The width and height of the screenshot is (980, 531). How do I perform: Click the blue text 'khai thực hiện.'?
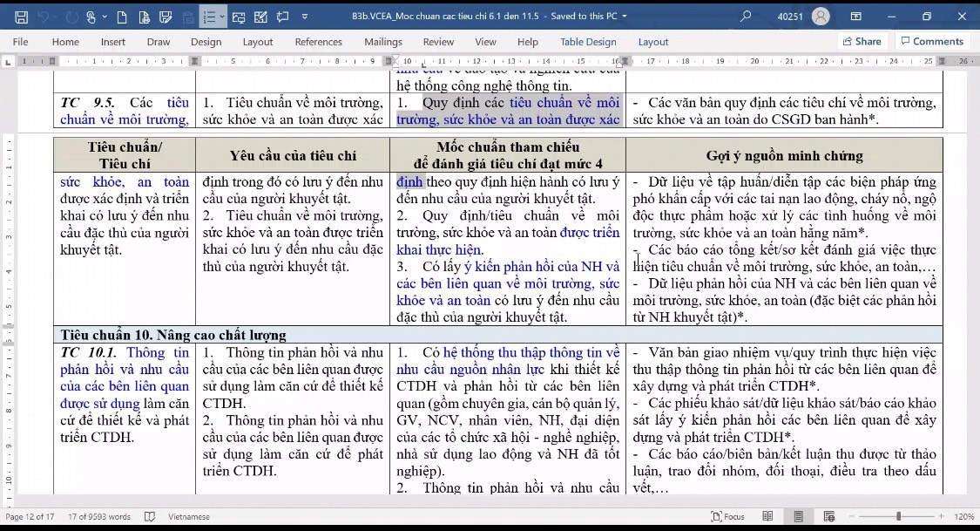(x=440, y=249)
